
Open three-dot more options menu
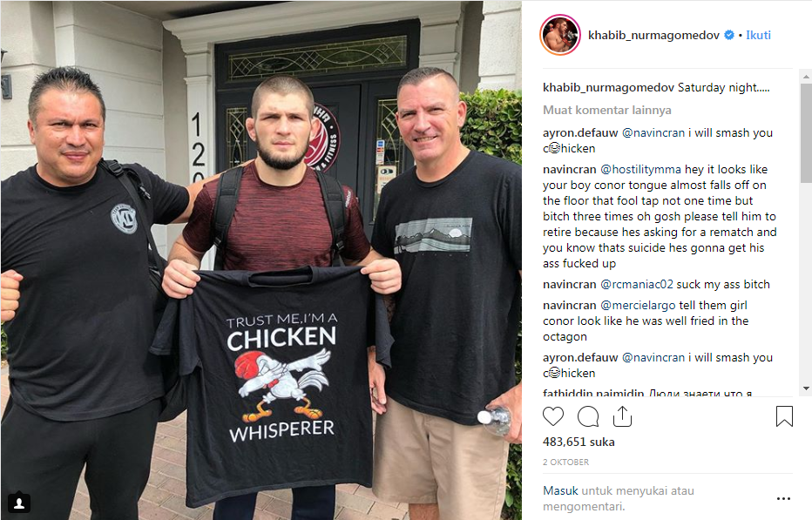(783, 498)
